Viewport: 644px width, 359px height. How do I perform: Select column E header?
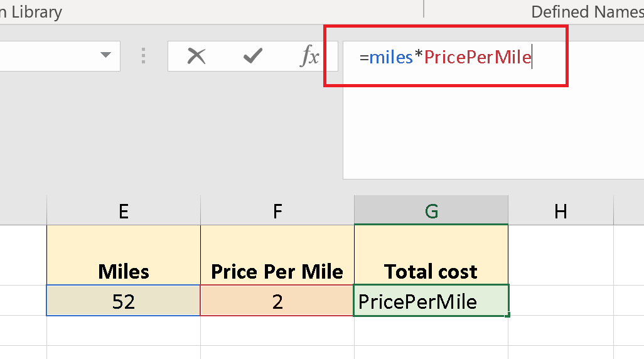click(x=124, y=211)
